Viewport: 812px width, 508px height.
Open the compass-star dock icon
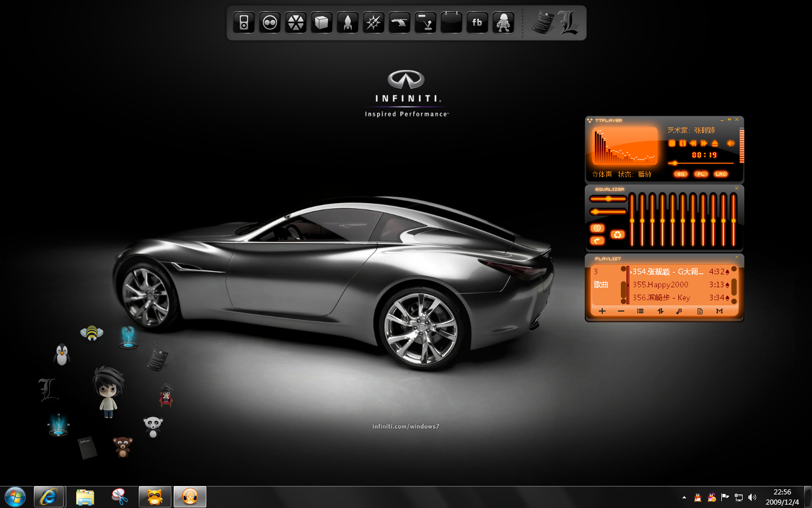pos(373,23)
